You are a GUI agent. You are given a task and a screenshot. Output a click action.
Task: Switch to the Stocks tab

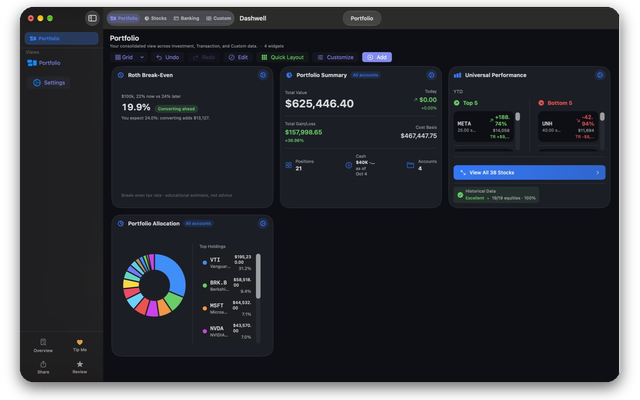[x=156, y=18]
